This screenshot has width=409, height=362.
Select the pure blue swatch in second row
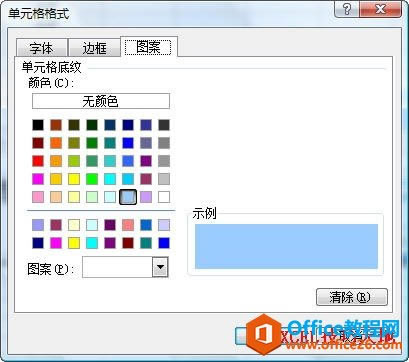[128, 143]
